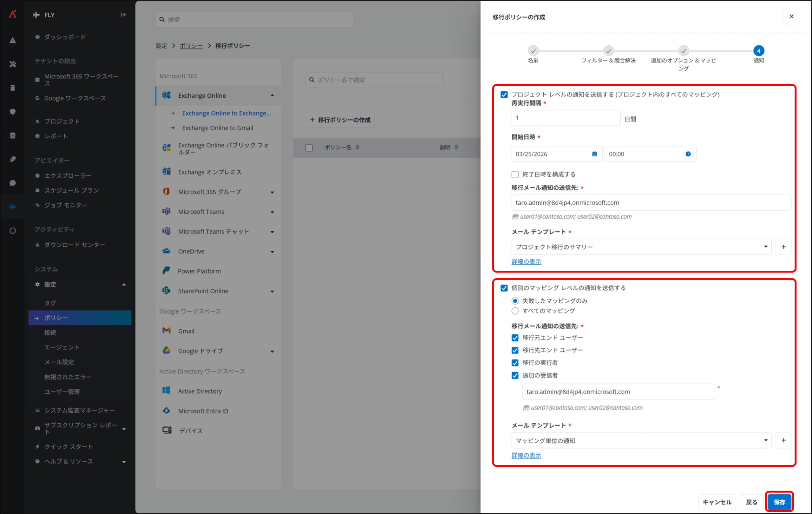
Task: Select すべてのマッピング radio button
Action: coord(514,311)
